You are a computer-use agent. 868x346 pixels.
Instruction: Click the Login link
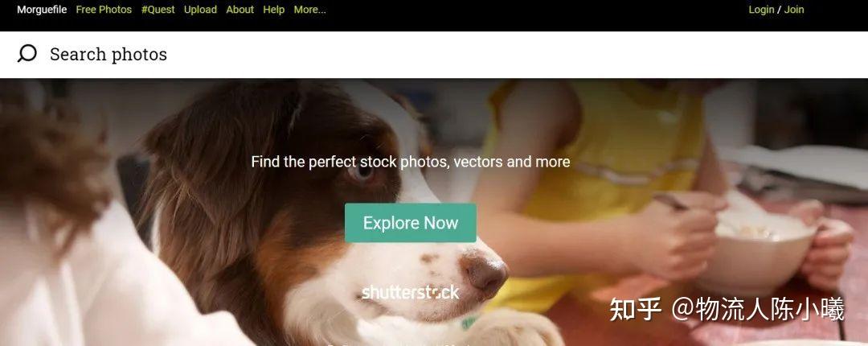761,10
